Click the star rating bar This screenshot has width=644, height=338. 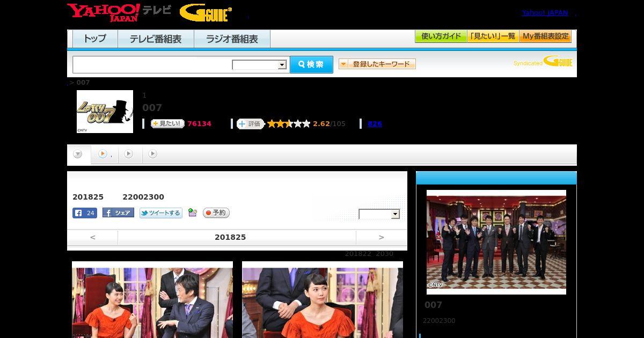289,124
